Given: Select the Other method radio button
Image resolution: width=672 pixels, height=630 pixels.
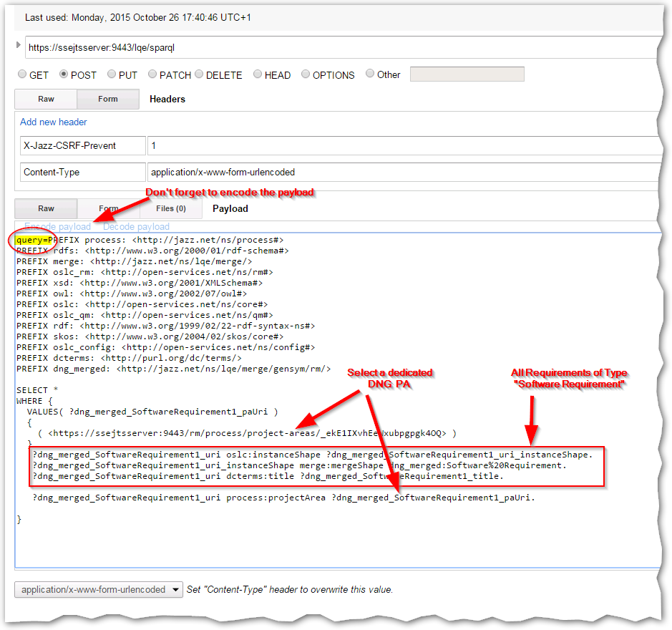Looking at the screenshot, I should (x=370, y=74).
